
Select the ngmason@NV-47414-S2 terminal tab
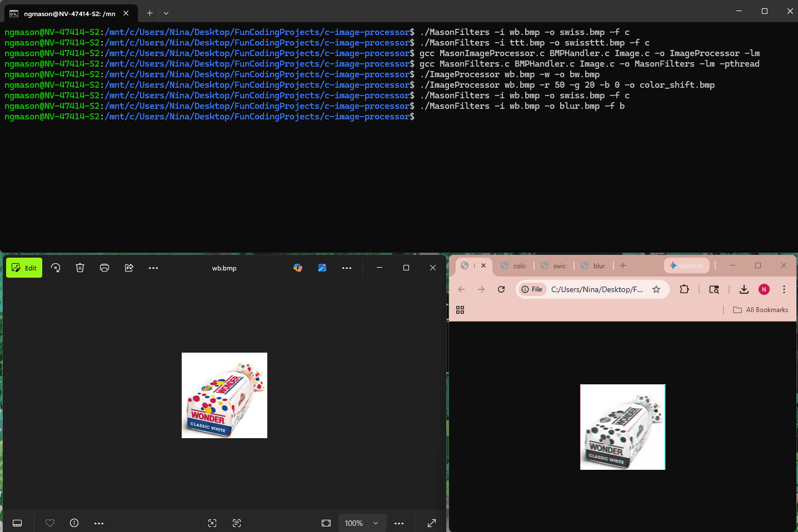[69, 13]
